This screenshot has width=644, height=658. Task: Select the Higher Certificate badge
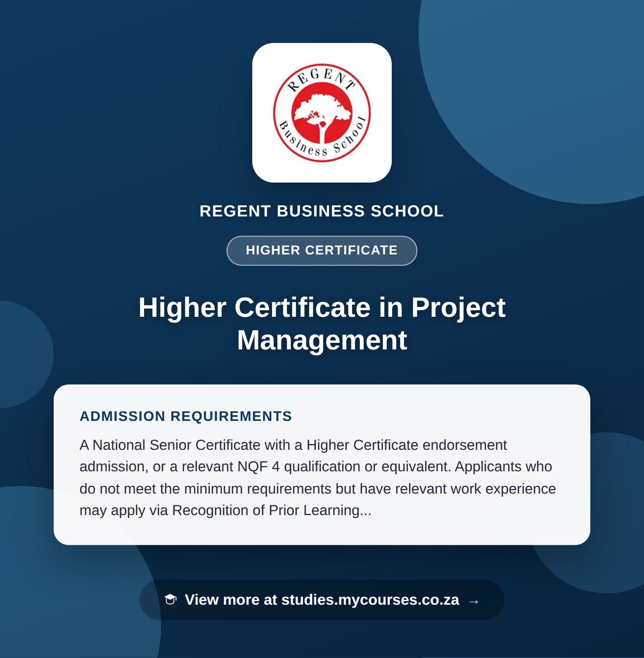(322, 250)
